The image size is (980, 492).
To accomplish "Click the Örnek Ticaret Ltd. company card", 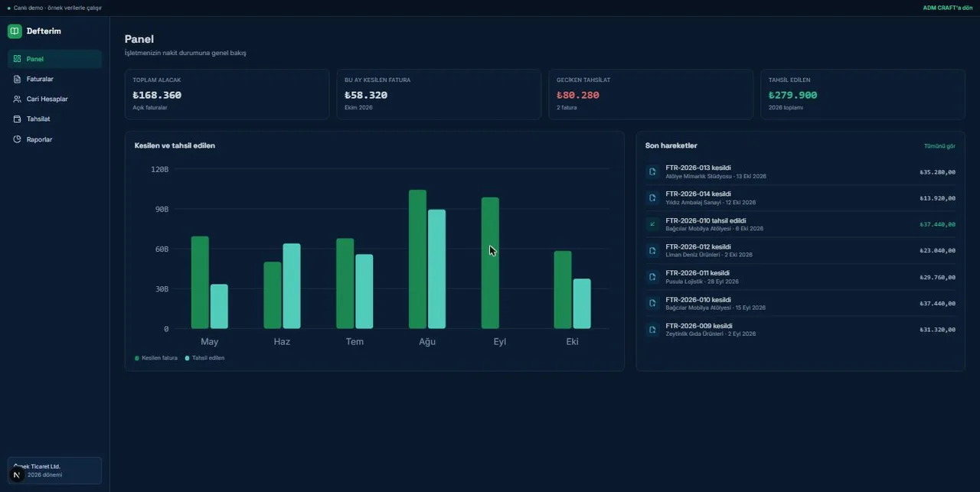I will point(54,471).
